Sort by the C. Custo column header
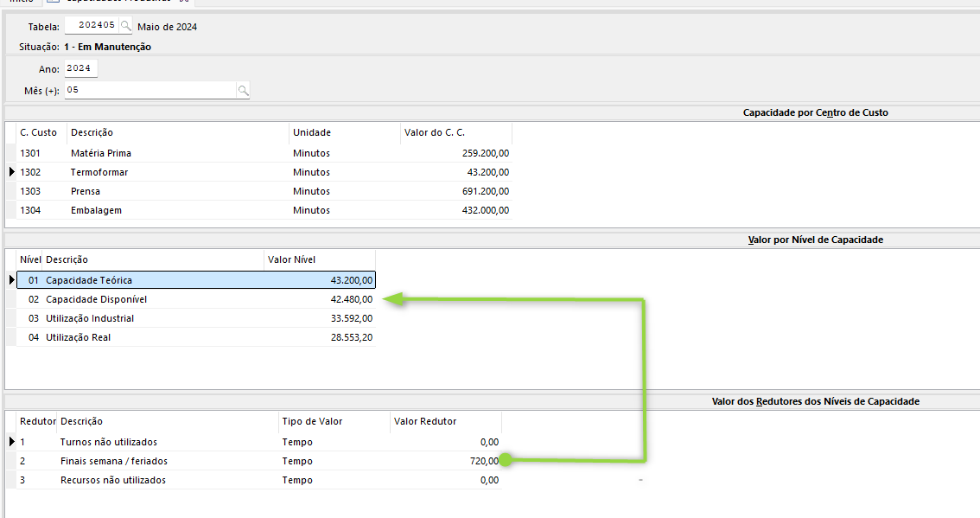 [x=39, y=132]
